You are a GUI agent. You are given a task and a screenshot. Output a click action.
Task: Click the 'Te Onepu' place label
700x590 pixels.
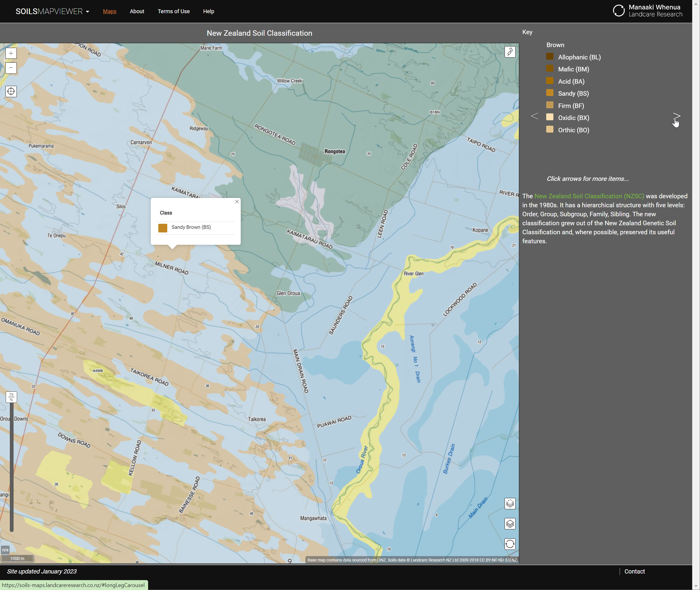[56, 235]
